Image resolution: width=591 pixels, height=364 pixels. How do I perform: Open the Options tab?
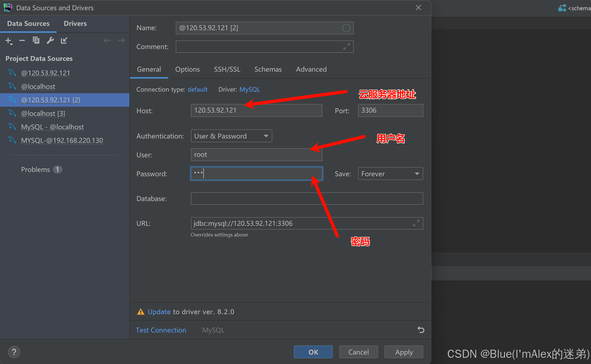tap(187, 70)
